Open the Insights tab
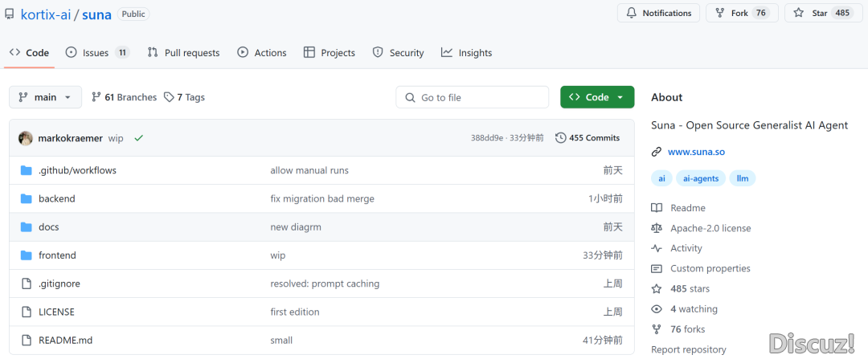Viewport: 868px width, 363px height. coord(467,52)
